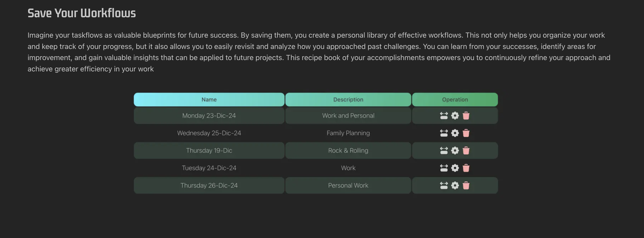The image size is (644, 238).
Task: Open gear settings for Tuesday 24-Dic-24
Action: 455,168
